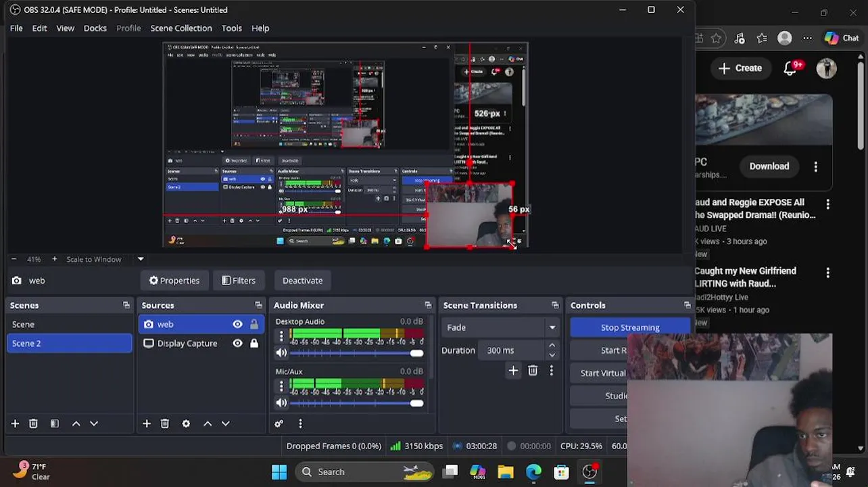Open Desktop Audio options three-dot menu
This screenshot has height=487, width=868.
[x=281, y=335]
